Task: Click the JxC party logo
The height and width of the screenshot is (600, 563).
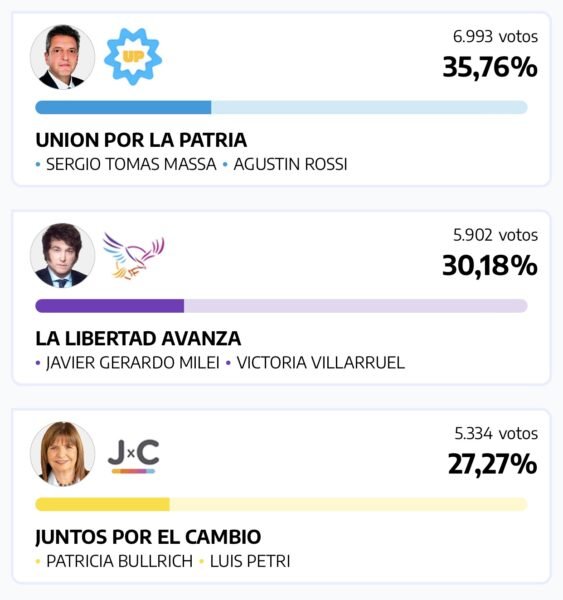Action: pos(133,456)
